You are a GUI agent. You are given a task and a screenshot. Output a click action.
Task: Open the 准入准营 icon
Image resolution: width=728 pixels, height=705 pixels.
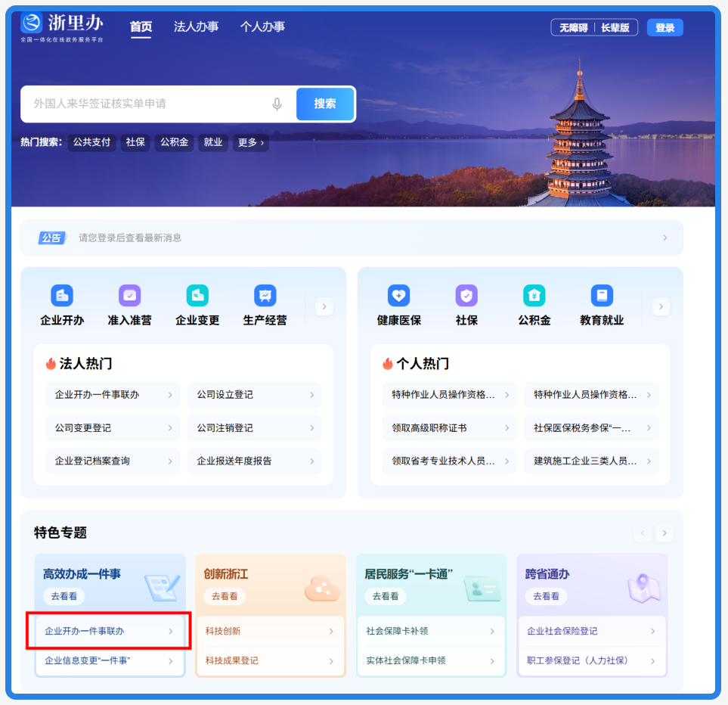coord(129,295)
